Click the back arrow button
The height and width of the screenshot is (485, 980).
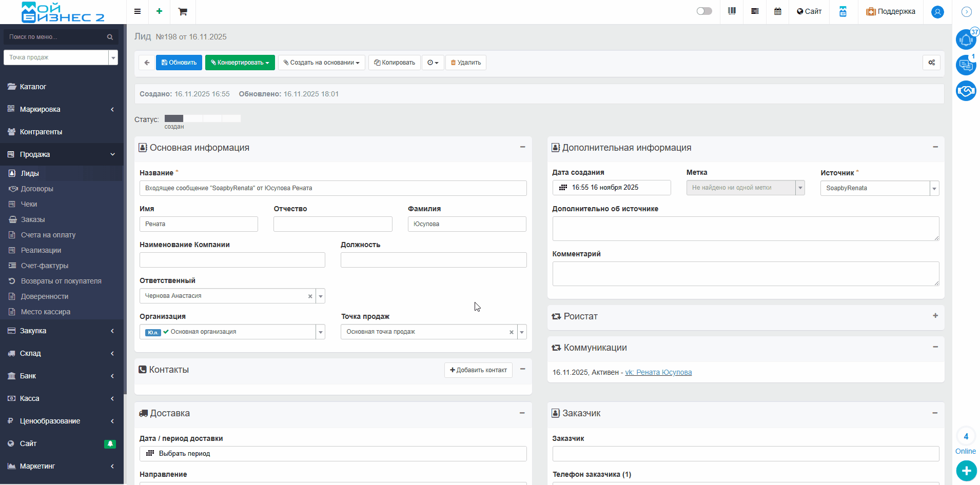(x=147, y=63)
